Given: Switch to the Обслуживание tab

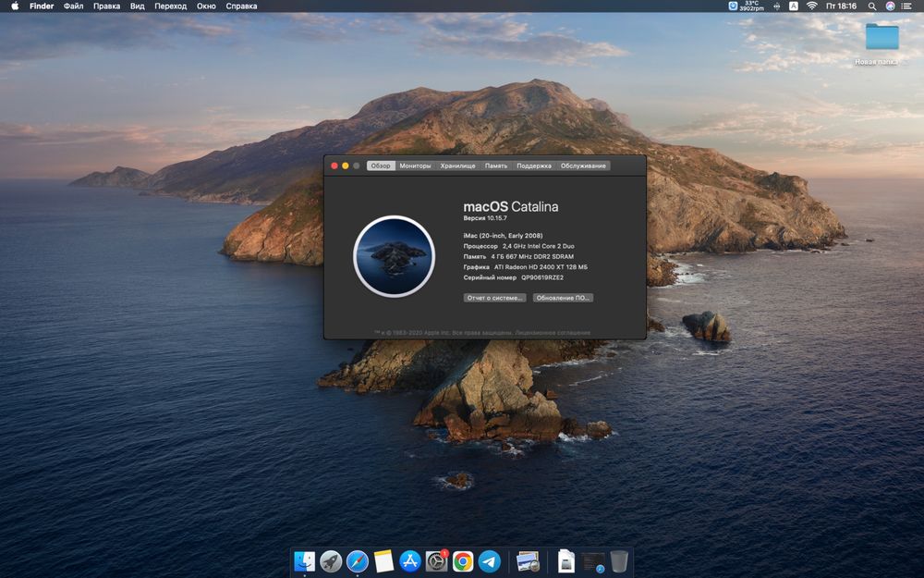Looking at the screenshot, I should click(583, 166).
